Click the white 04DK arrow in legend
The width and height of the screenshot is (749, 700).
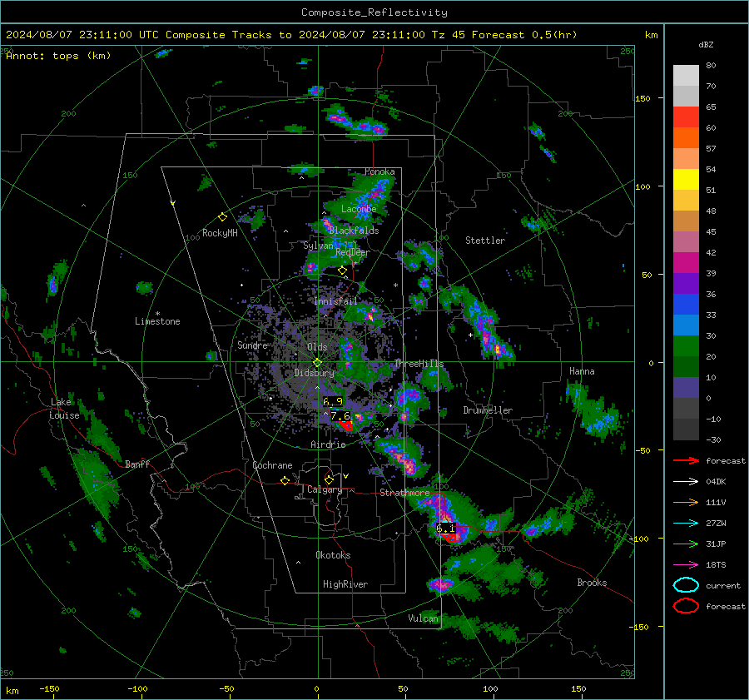tap(686, 482)
